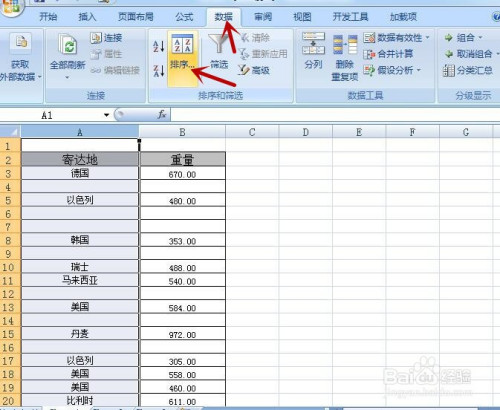Open the custom Sort (排序) dialog
Screen dimensions: 500x410
182,58
